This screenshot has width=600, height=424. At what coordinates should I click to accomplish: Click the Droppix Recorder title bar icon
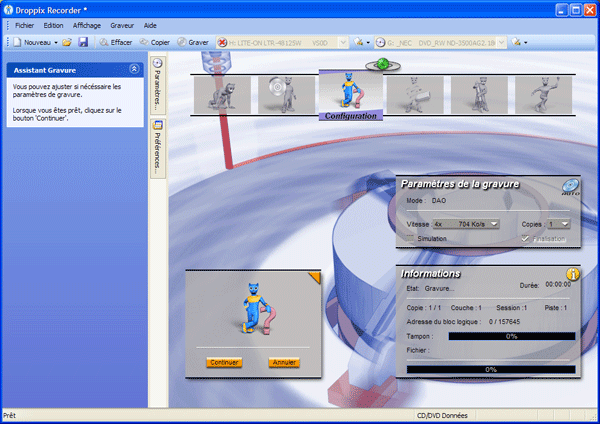point(8,10)
